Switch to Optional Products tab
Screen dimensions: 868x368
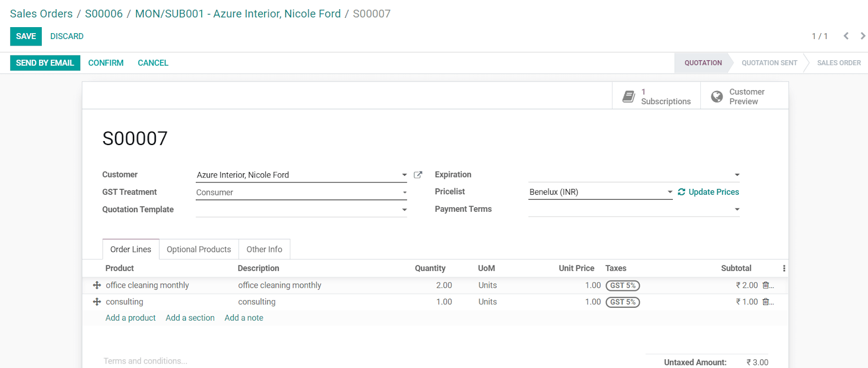(x=199, y=249)
